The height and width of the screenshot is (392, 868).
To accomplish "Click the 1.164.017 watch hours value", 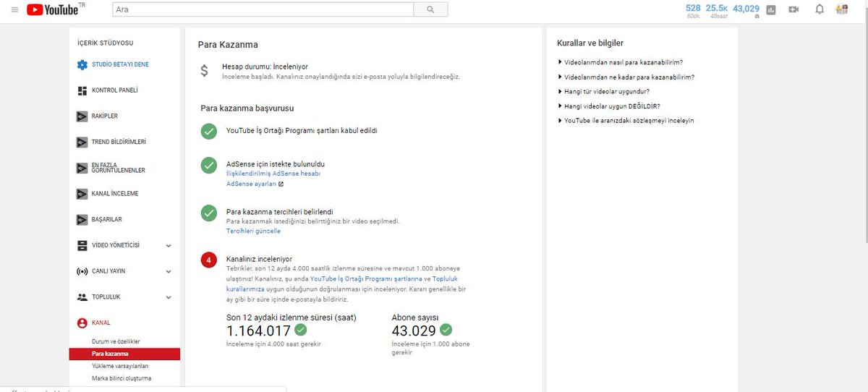I will tap(258, 331).
